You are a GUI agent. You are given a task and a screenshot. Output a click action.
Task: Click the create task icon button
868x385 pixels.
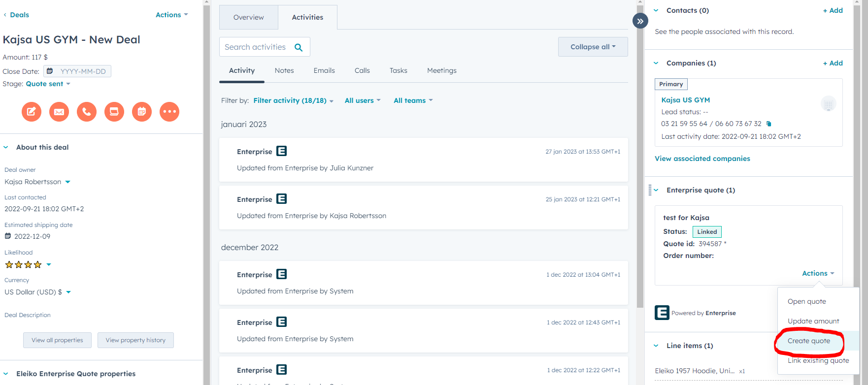pyautogui.click(x=114, y=112)
